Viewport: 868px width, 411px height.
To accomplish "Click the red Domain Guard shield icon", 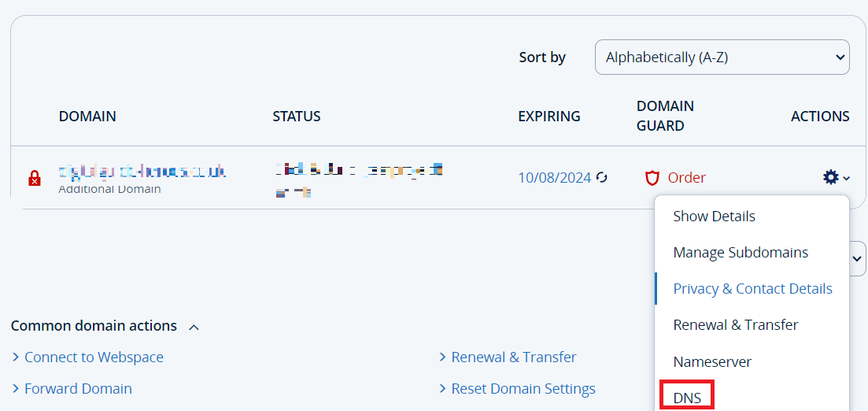I will (652, 178).
